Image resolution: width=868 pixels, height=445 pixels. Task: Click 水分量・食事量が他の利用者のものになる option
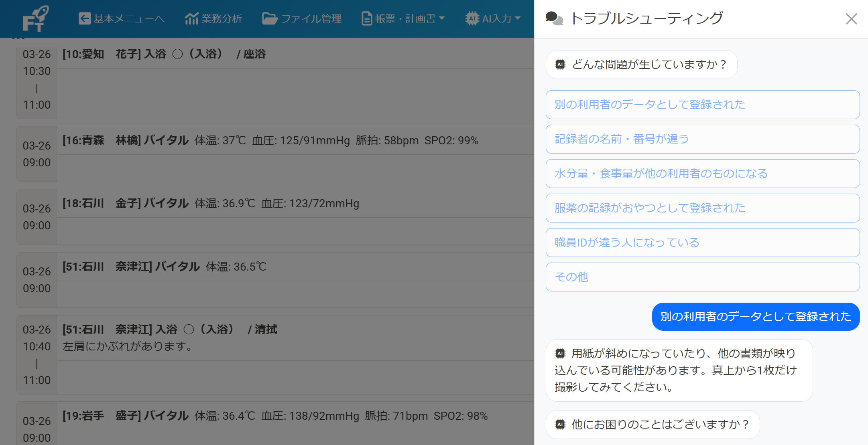[x=702, y=174]
